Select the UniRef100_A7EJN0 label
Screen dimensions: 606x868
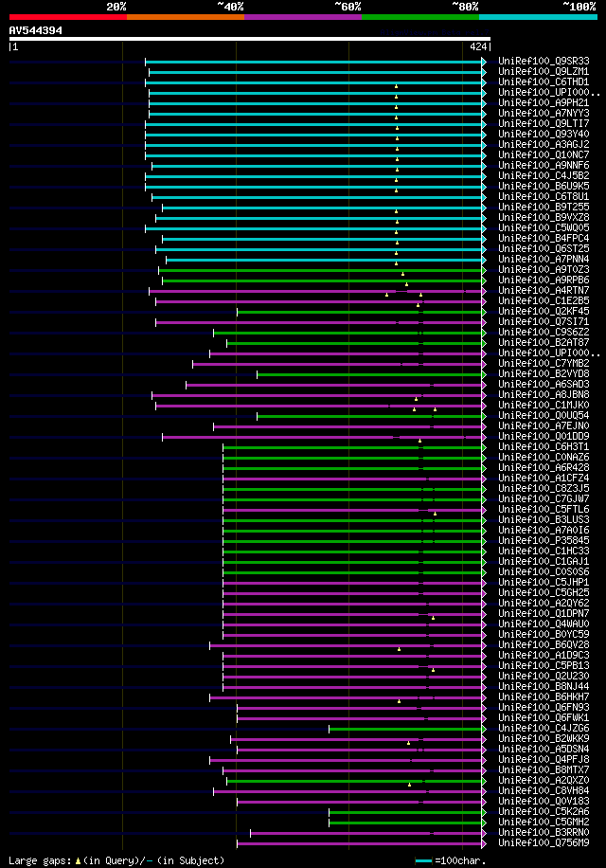[x=544, y=426]
